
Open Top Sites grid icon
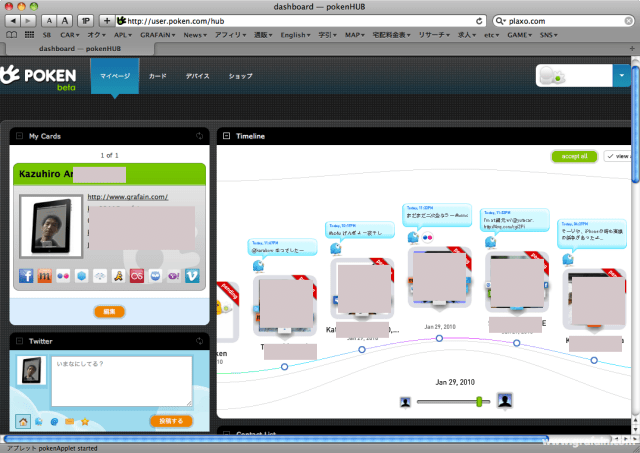tap(29, 35)
